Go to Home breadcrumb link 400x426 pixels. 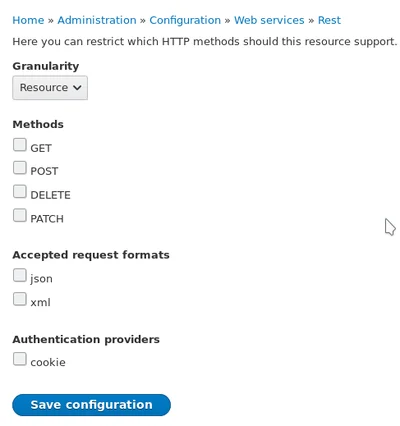pos(28,20)
